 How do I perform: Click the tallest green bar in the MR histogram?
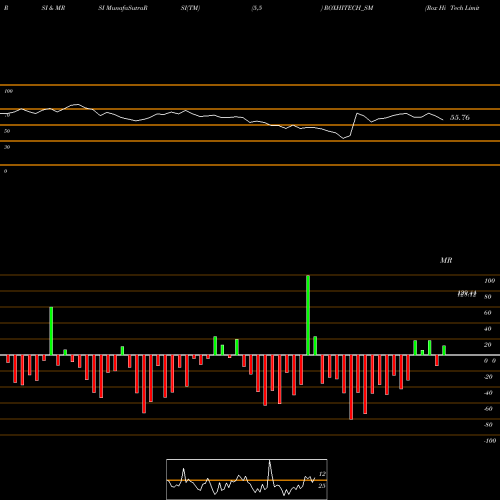[308, 315]
